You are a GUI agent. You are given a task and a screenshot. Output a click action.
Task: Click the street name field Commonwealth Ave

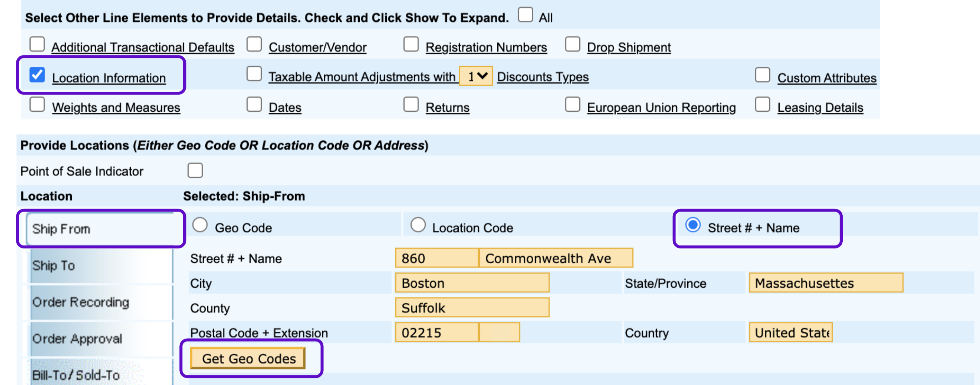click(555, 258)
